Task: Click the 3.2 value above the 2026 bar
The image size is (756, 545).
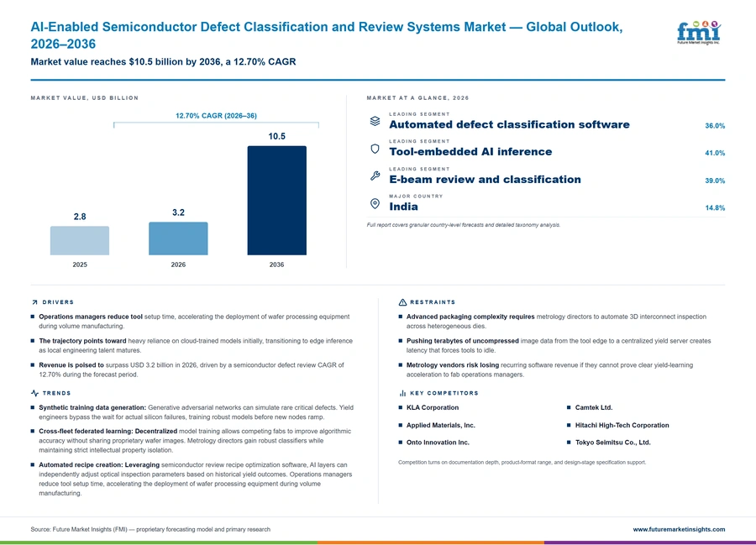Action: tap(178, 212)
